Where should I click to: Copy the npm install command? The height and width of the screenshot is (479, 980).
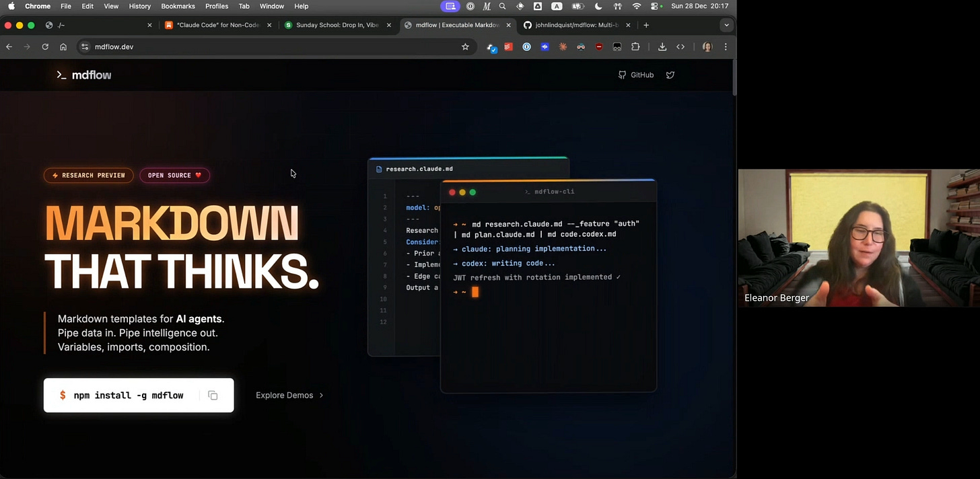pyautogui.click(x=213, y=396)
